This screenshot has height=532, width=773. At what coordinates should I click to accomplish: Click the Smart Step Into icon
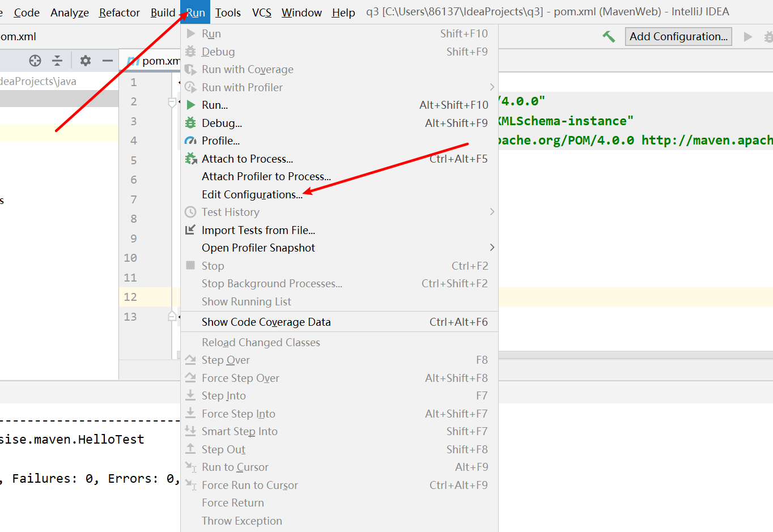point(190,431)
